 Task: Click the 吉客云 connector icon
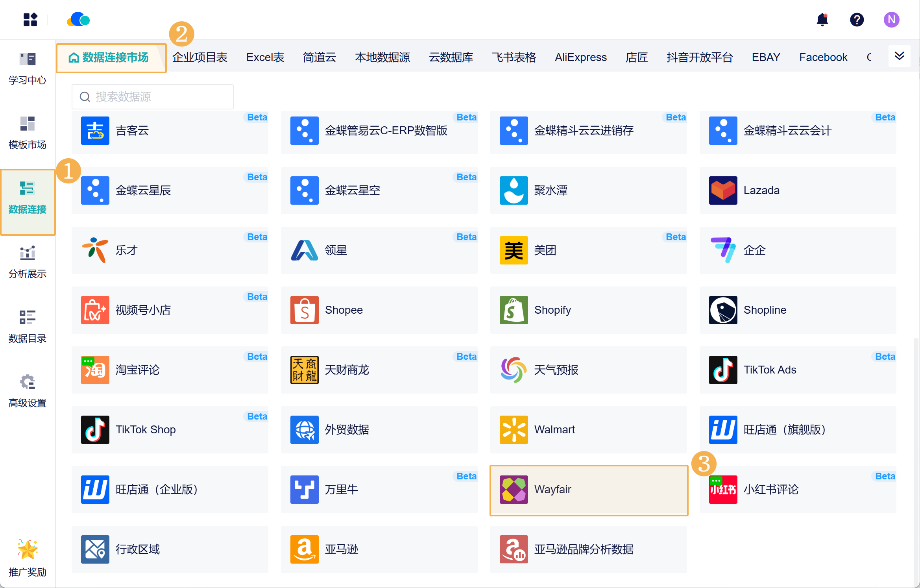[95, 131]
